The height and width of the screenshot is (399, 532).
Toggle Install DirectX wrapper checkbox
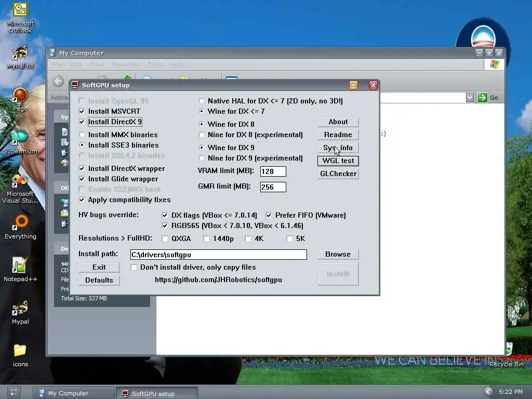(82, 169)
